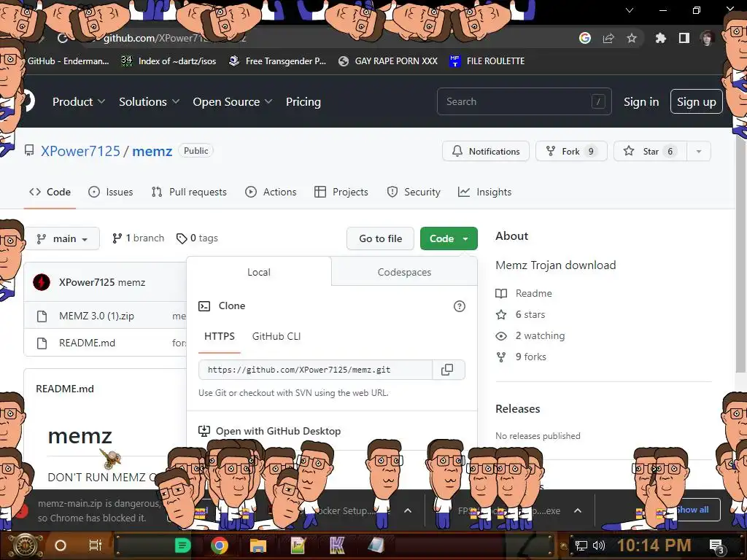Click Open with GitHub Desktop

(270, 431)
